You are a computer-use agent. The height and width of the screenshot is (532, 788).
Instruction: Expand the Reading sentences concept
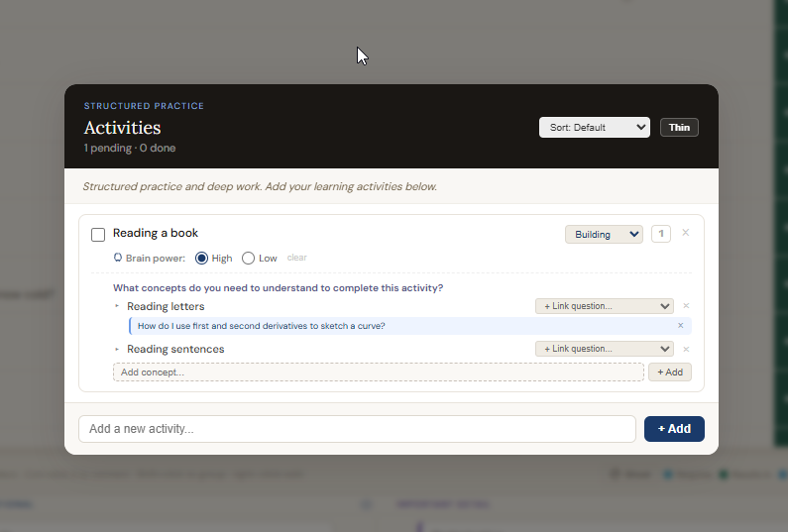[x=117, y=350]
